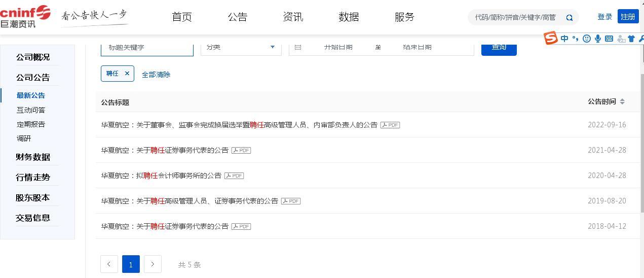Select 定期报告 sidebar item

(x=31, y=124)
